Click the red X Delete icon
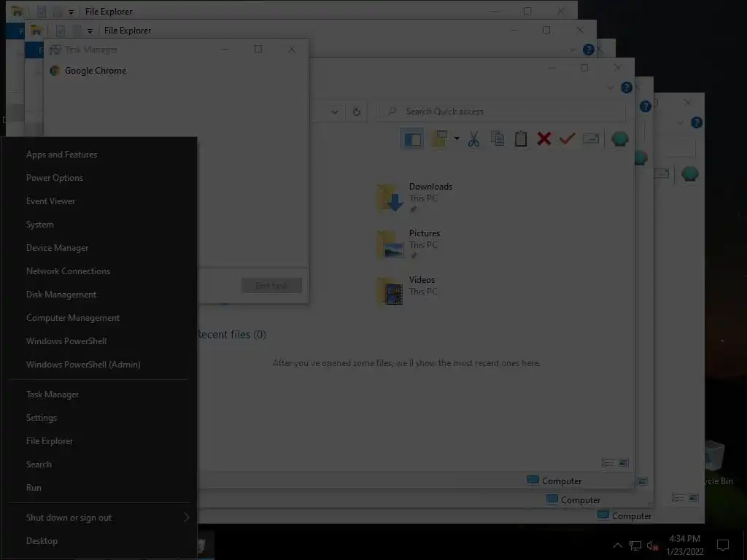Viewport: 747px width, 560px height. 544,139
